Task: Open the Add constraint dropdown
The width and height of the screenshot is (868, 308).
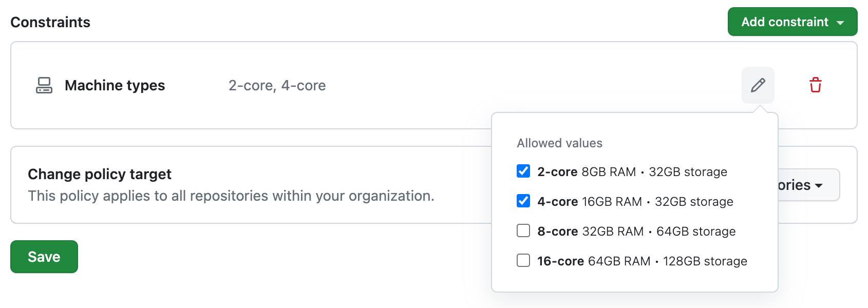Action: click(x=792, y=22)
